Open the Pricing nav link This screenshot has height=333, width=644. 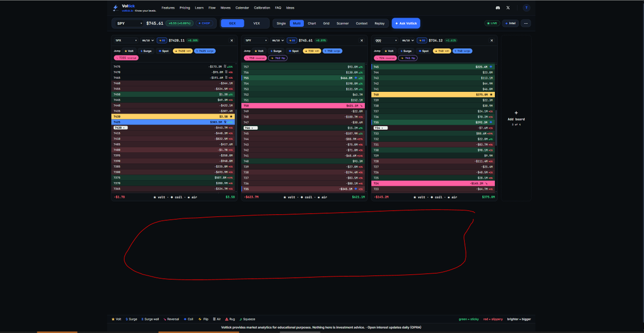(x=185, y=8)
